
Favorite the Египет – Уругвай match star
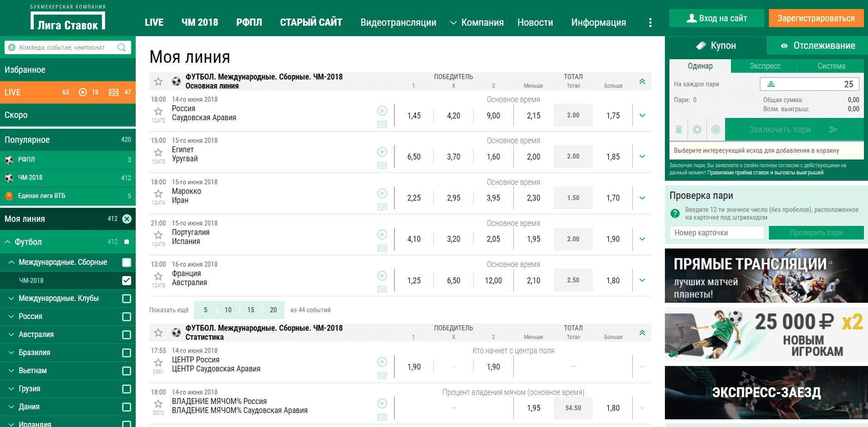click(158, 152)
